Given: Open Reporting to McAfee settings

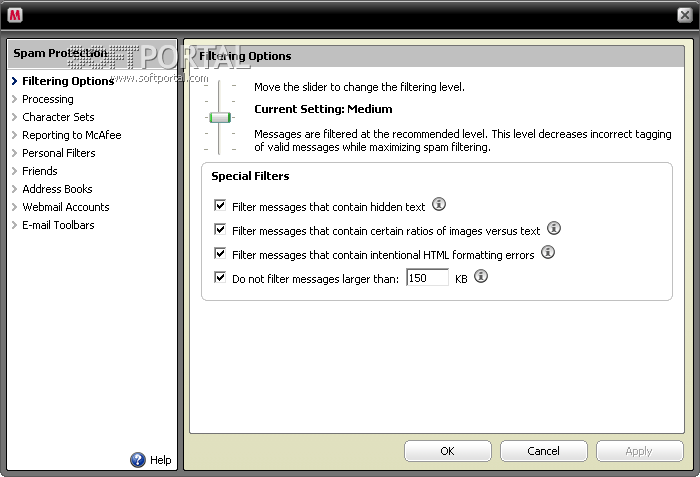Looking at the screenshot, I should [72, 135].
